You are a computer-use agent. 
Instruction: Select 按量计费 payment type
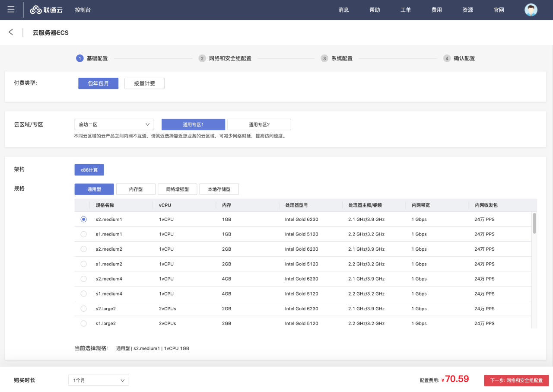[x=144, y=83]
